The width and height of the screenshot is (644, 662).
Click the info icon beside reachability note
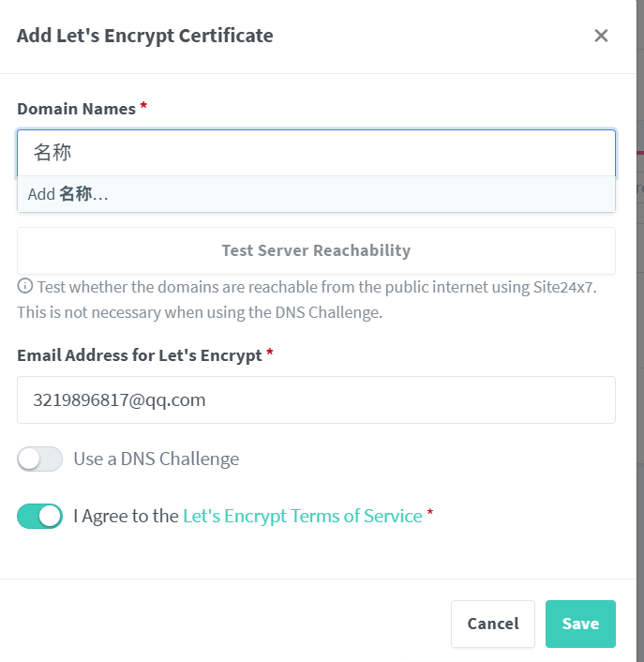[25, 287]
